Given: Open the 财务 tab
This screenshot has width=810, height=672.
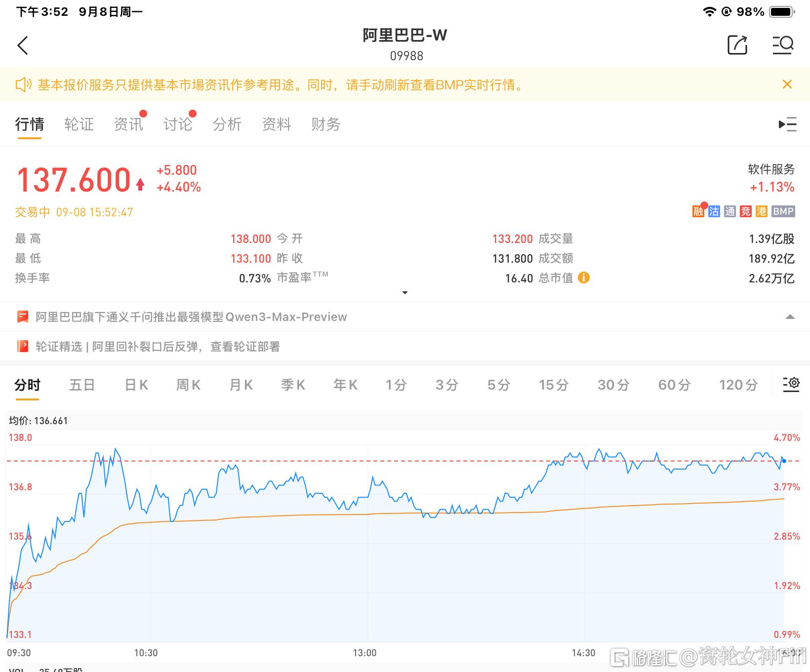Looking at the screenshot, I should coord(325,124).
